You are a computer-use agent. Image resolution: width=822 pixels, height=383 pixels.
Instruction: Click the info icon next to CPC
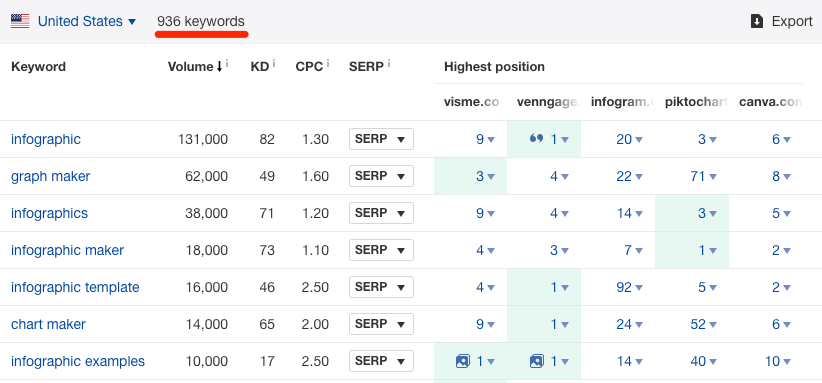point(328,63)
